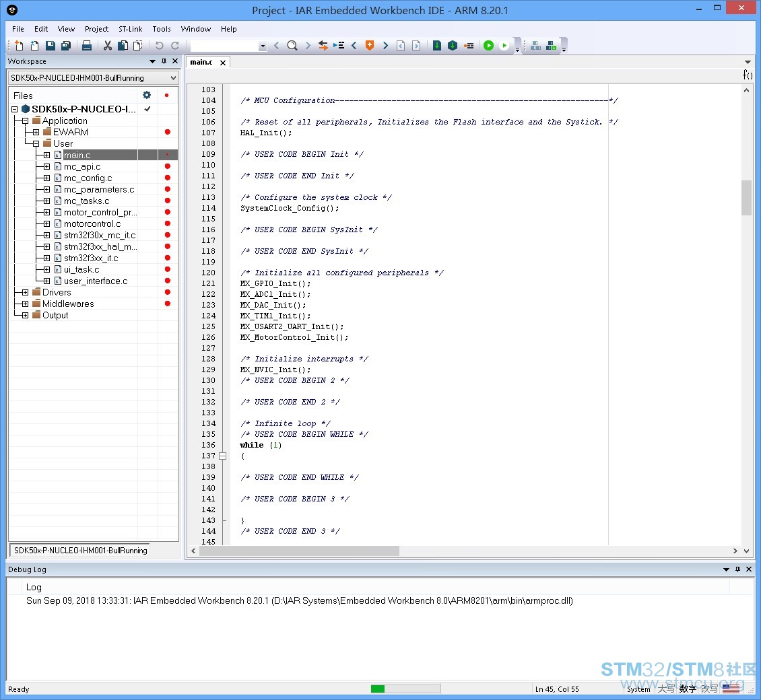Screen dimensions: 761x700
Task: Select mc_tasks.c in the file tree
Action: [86, 201]
